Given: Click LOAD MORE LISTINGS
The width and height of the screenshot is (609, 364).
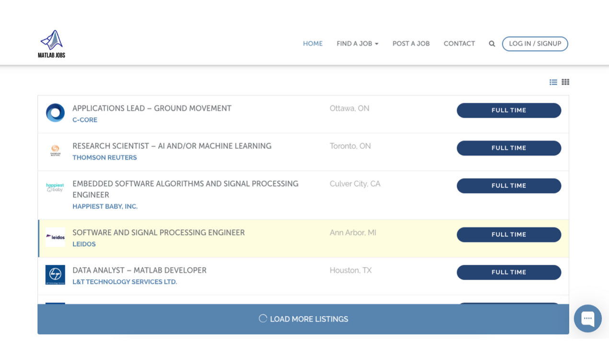Looking at the screenshot, I should (x=303, y=318).
